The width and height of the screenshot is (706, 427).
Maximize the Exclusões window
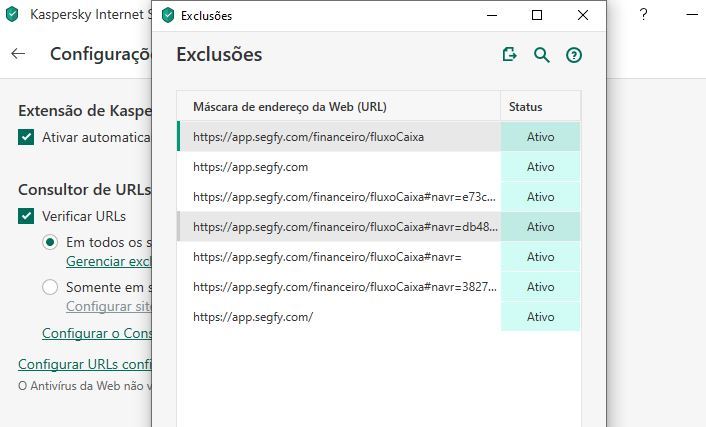pyautogui.click(x=537, y=15)
